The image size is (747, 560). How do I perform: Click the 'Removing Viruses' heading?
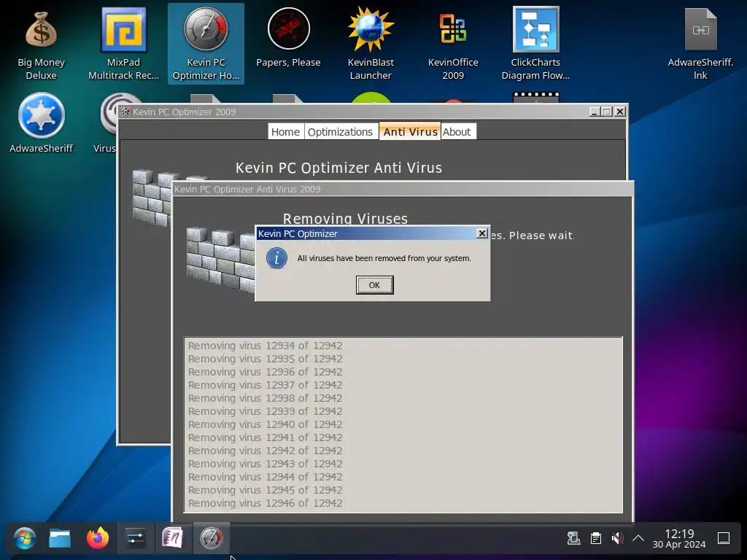(345, 219)
